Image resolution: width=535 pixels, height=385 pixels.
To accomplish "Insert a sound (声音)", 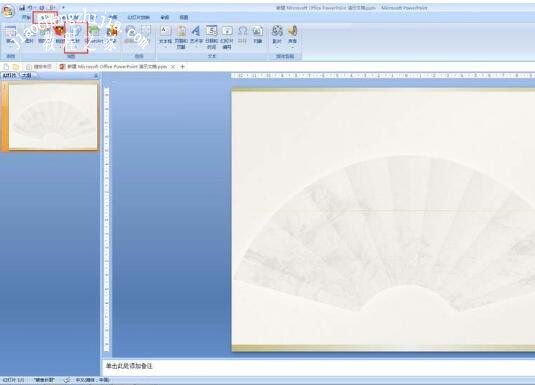I will point(292,34).
